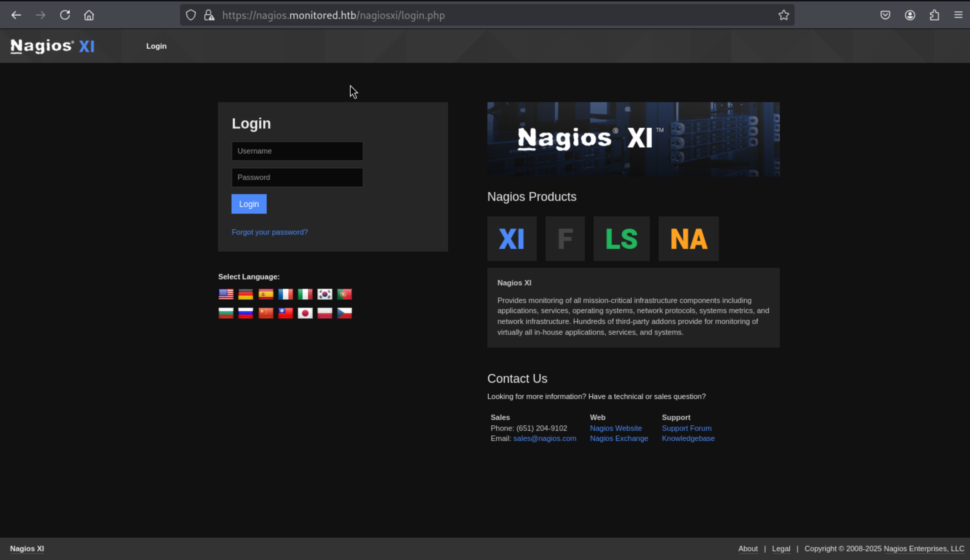Open the Nagios Website link
This screenshot has height=560, width=970.
(616, 428)
